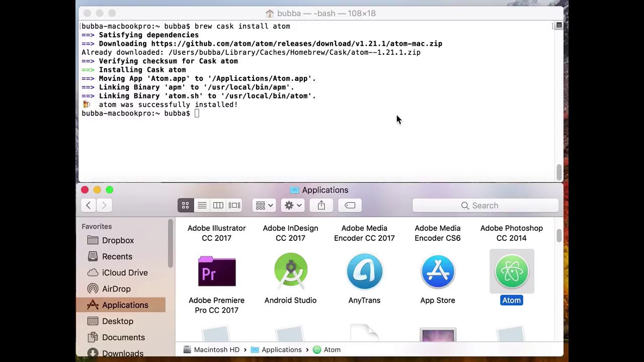Select the Adobe Premiere Pro icon
Image resolution: width=644 pixels, height=362 pixels.
(216, 271)
